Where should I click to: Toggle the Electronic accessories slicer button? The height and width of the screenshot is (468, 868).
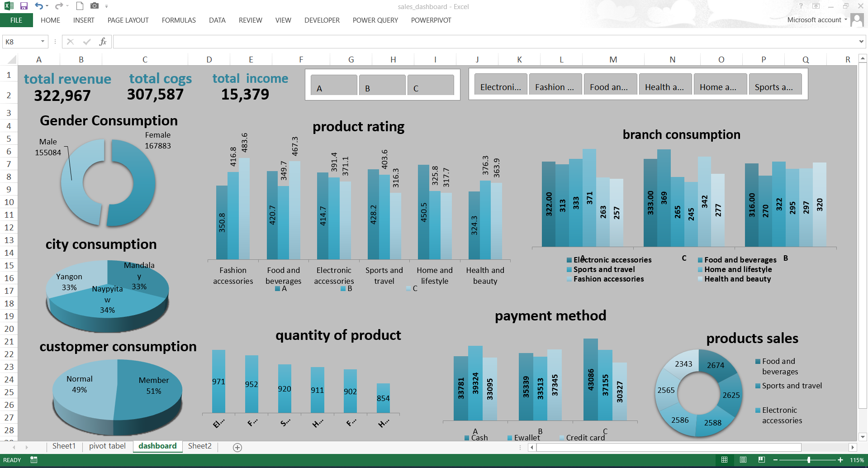point(500,87)
